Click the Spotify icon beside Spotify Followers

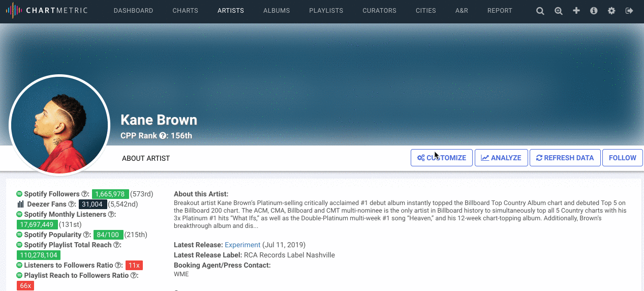19,194
